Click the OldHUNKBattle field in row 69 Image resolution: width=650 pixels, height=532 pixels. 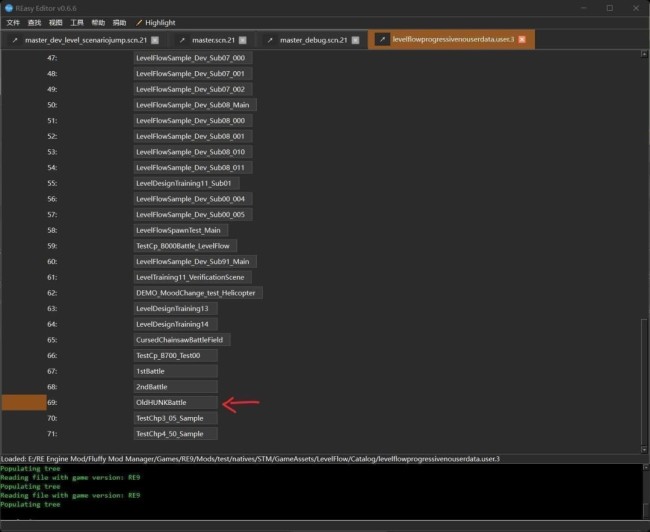click(175, 403)
